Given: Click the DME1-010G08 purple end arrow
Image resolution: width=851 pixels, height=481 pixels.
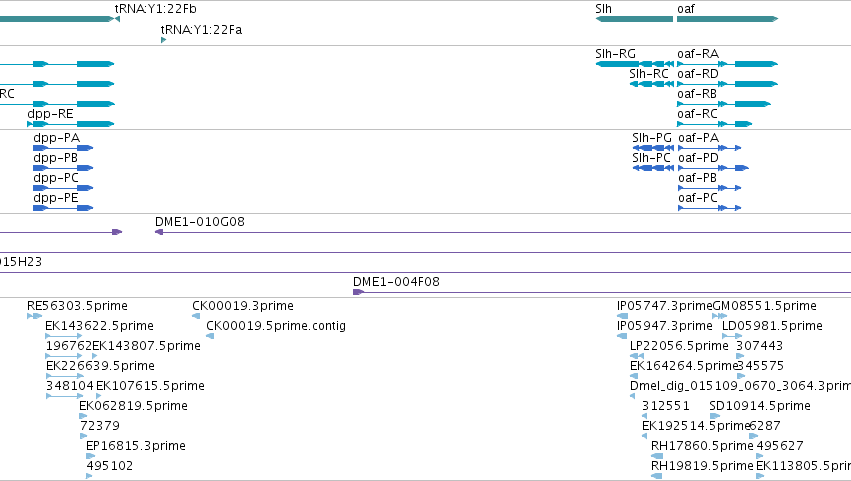Looking at the screenshot, I should tap(159, 232).
